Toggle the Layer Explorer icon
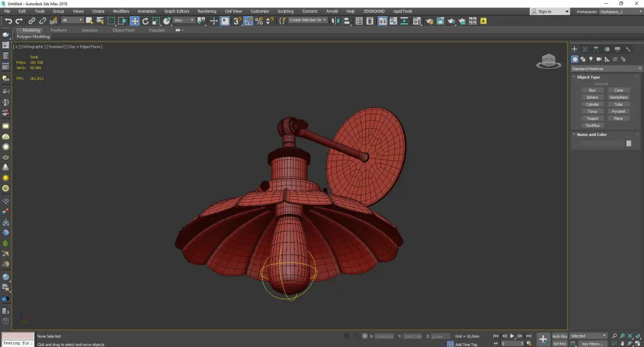Viewport: 644px width, 347px height. 370,21
